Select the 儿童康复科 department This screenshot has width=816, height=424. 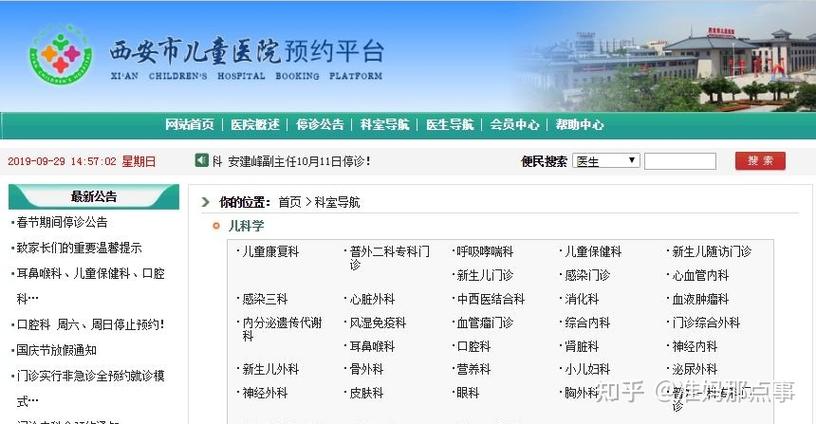point(271,252)
